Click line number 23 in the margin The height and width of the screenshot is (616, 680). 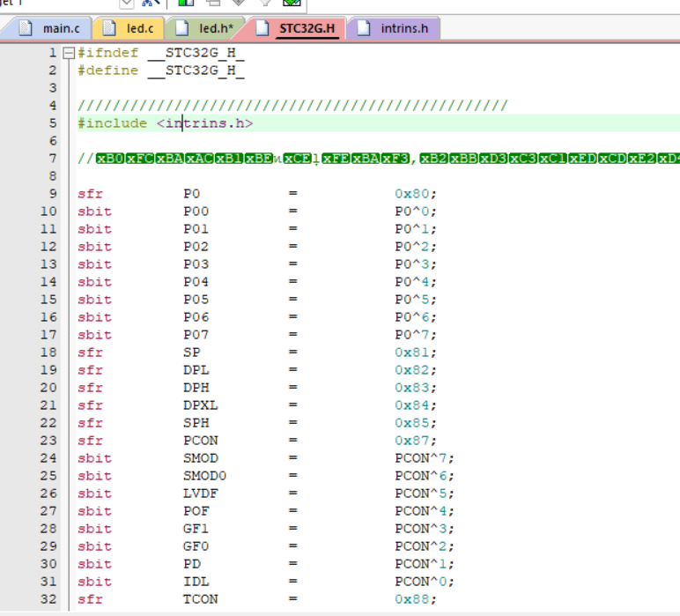point(48,441)
